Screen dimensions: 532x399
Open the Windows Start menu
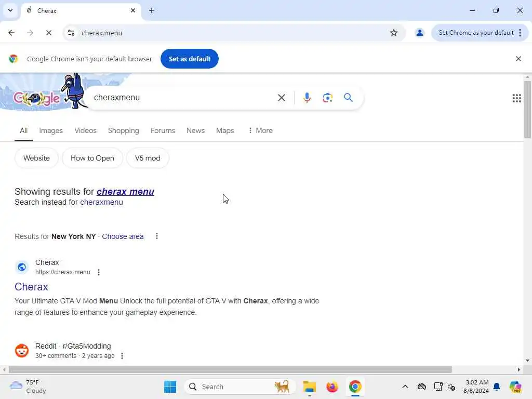click(170, 387)
